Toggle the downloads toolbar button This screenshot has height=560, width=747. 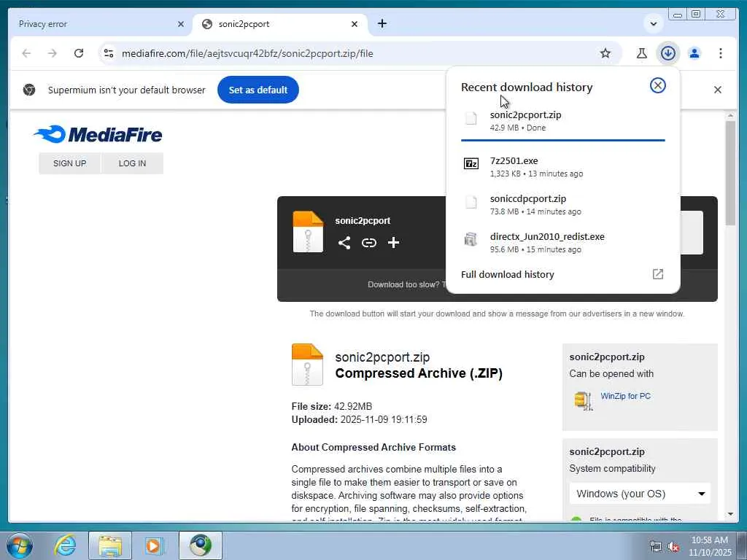668,53
